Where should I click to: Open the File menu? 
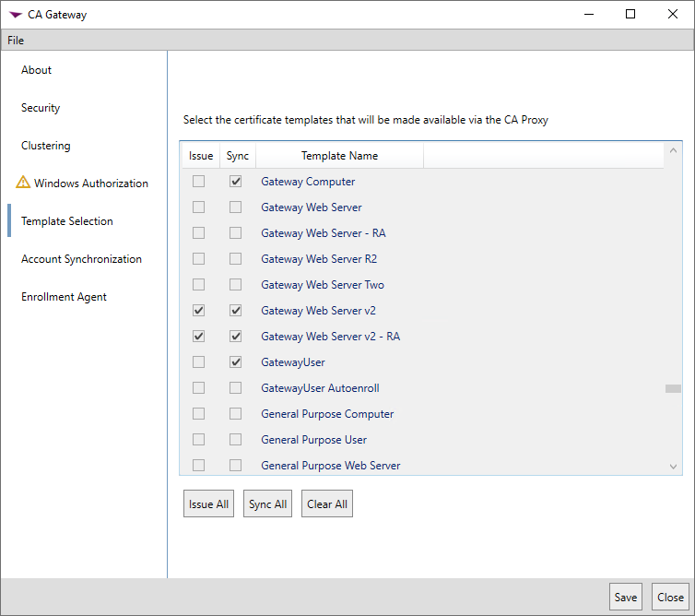(16, 41)
